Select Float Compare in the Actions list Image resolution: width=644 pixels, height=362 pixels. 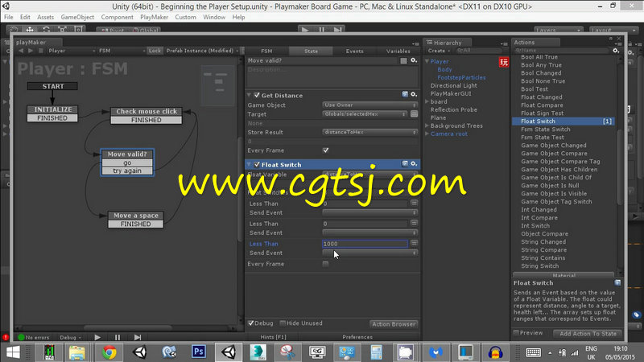coord(542,105)
